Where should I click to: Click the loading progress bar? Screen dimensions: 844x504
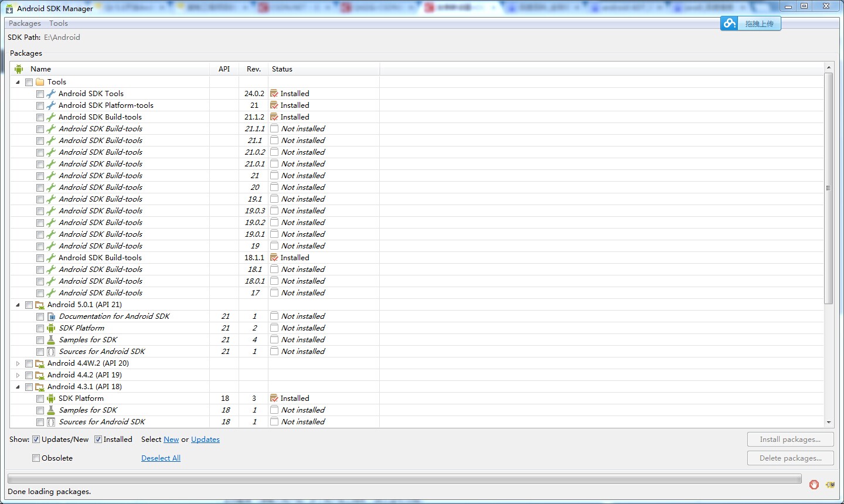pyautogui.click(x=404, y=479)
